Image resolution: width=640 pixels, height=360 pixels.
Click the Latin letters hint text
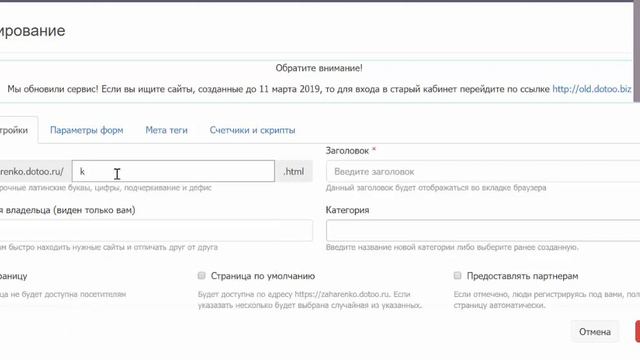pos(106,188)
